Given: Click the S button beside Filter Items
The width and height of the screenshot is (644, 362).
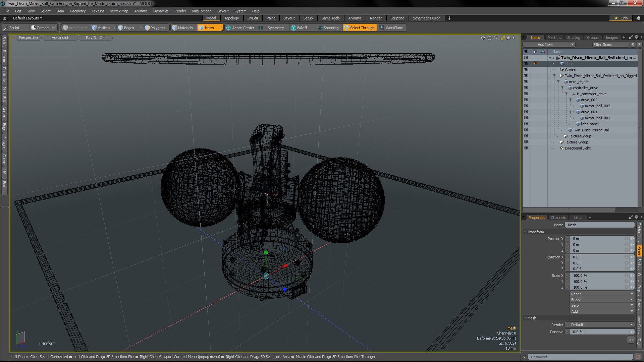Looking at the screenshot, I should [633, 45].
